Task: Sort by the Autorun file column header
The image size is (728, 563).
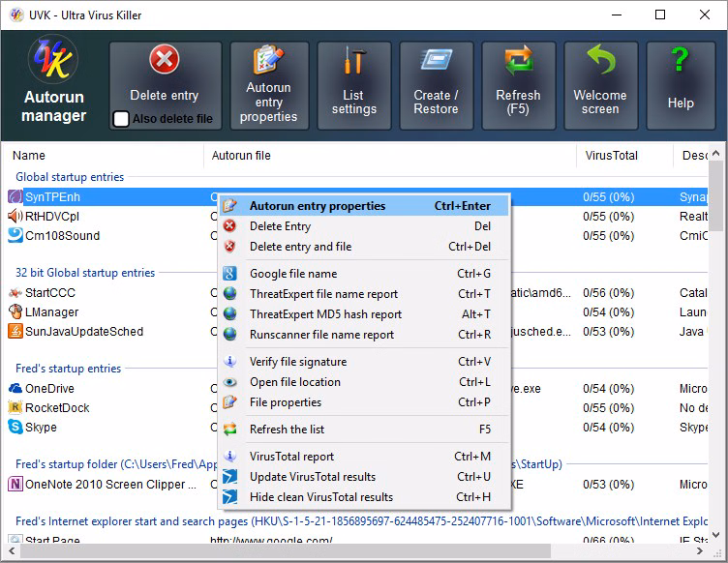Action: click(x=390, y=156)
